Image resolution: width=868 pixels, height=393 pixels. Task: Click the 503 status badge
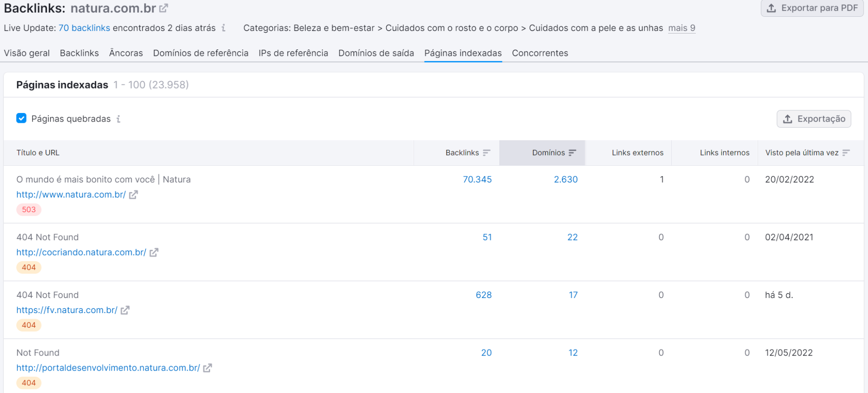coord(29,210)
